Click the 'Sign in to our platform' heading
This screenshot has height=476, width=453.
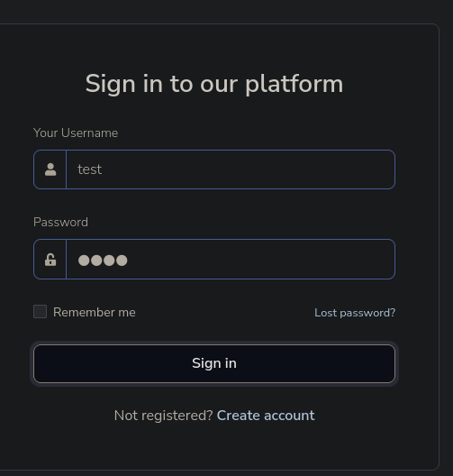(214, 84)
